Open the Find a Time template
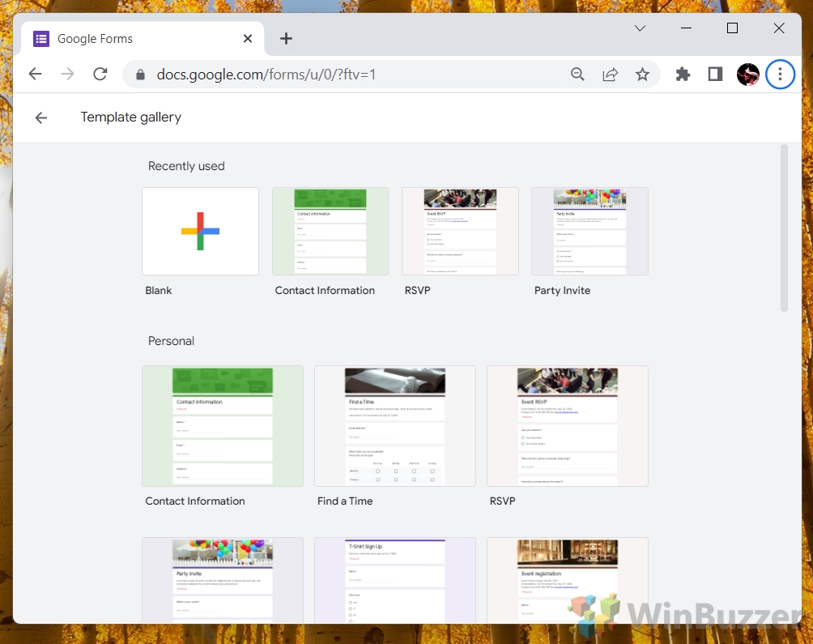The height and width of the screenshot is (644, 813). coord(394,426)
